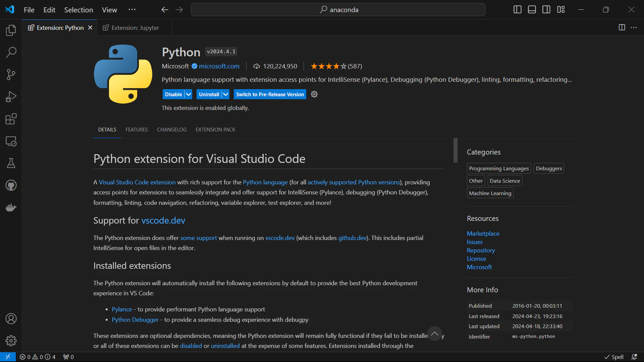Click the extension settings gear icon

pos(314,95)
